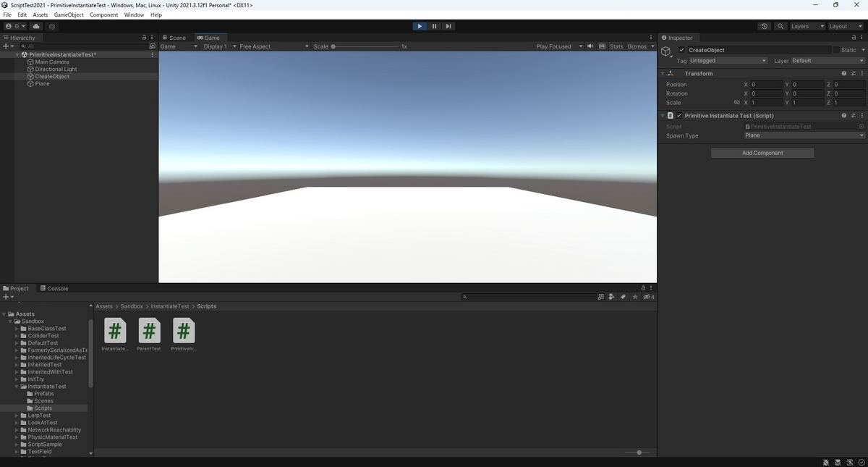Toggle the CreateObject active checkbox in Inspector
The image size is (868, 467).
681,50
